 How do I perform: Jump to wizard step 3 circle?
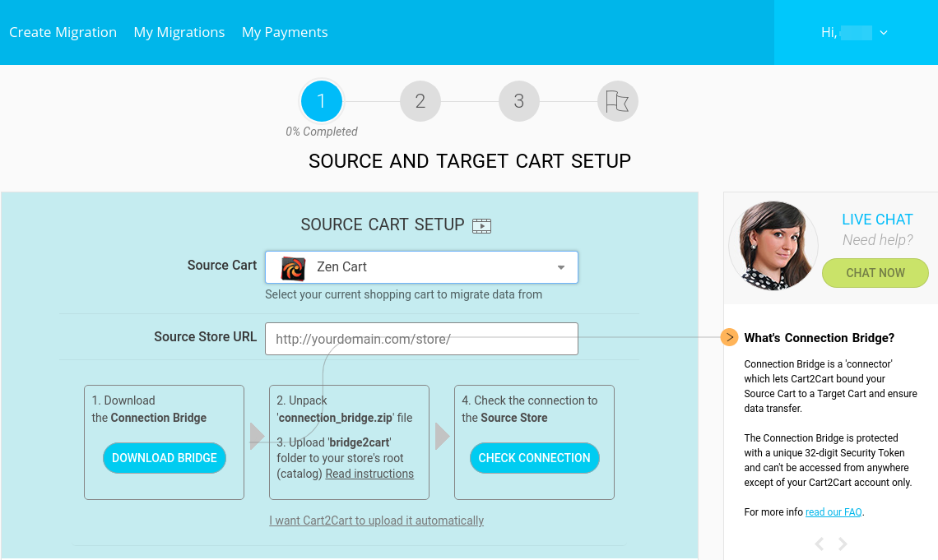click(519, 101)
